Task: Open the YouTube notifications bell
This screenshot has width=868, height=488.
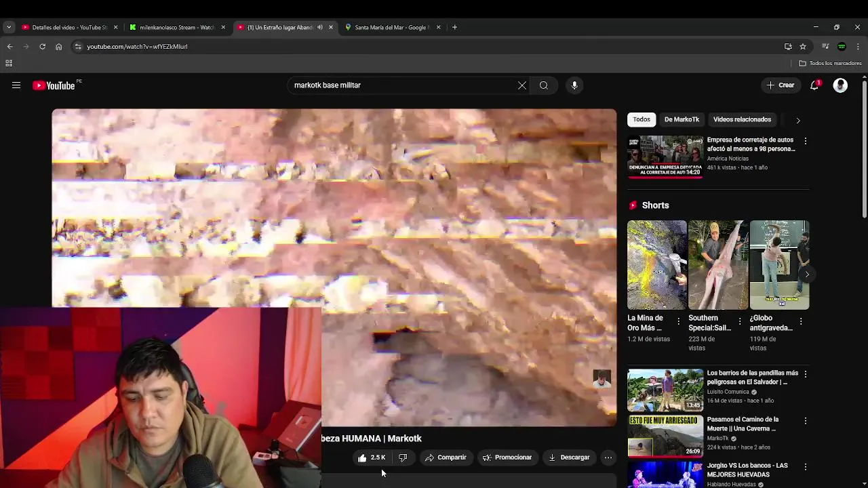Action: tap(814, 85)
